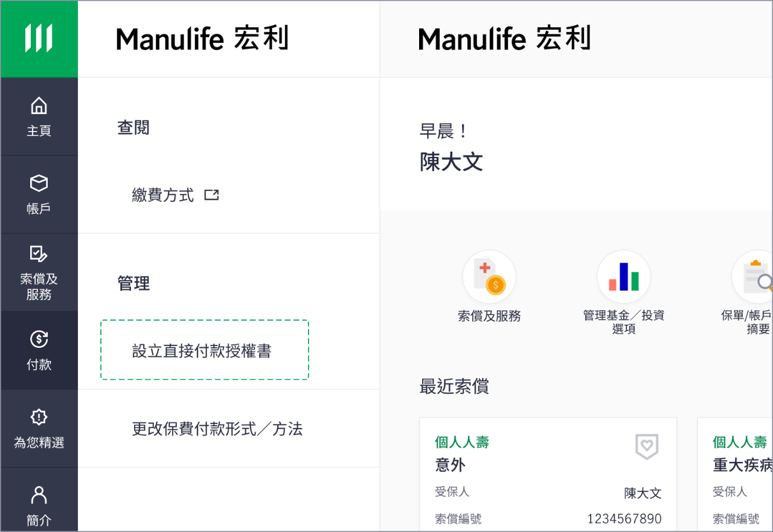Screen dimensions: 773x532
Task: Click the 保單/帳戶摘要 shortcut icon
Action: click(752, 277)
